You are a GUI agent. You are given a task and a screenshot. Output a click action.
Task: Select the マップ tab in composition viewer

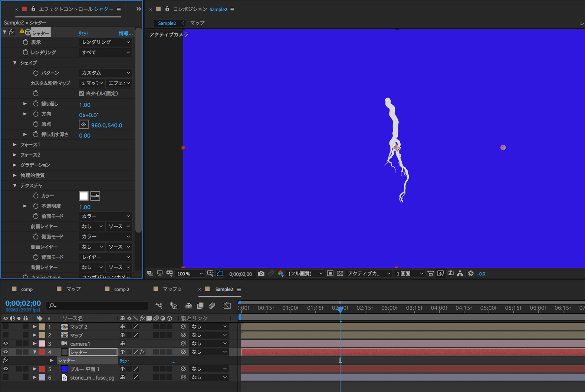point(197,23)
